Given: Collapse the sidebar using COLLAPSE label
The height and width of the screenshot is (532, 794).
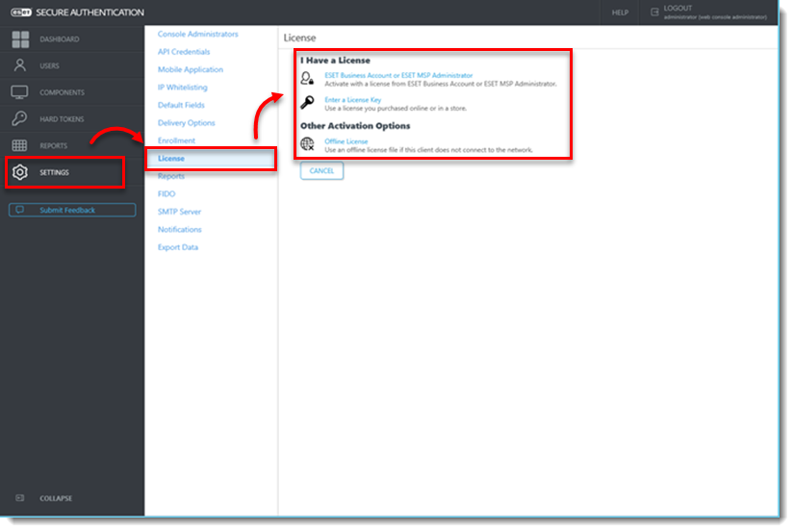Looking at the screenshot, I should 56,498.
